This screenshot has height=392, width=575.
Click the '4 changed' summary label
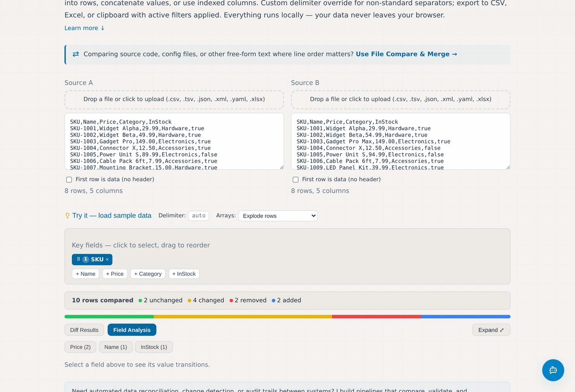click(206, 300)
